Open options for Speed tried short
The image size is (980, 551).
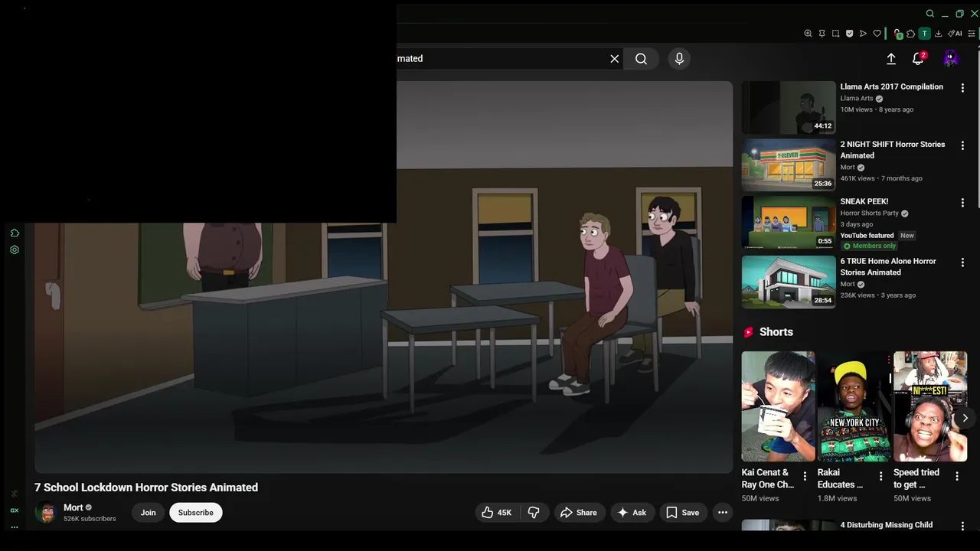[x=956, y=476]
